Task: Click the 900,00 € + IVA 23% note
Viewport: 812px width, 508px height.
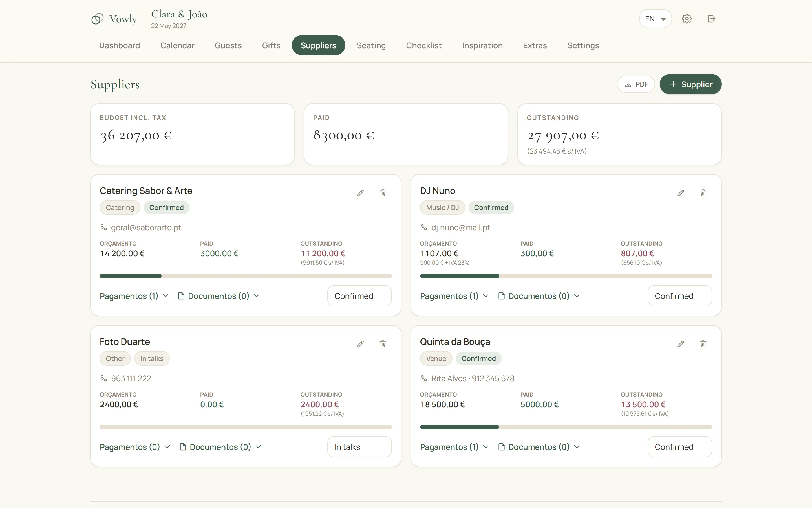Action: click(x=445, y=263)
